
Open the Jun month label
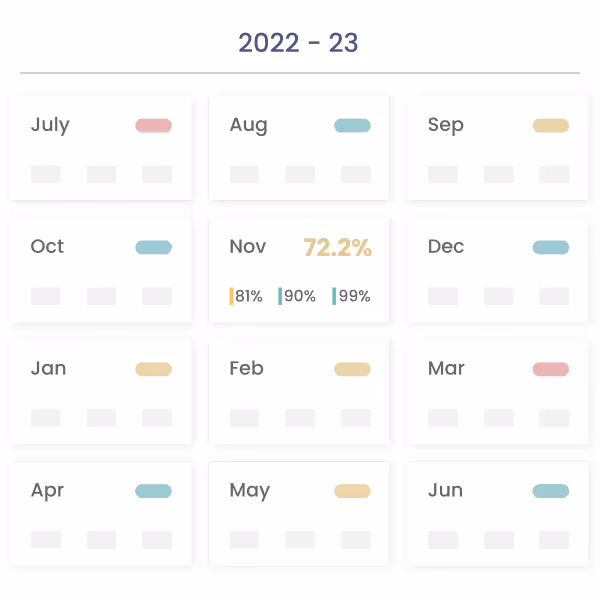point(445,491)
